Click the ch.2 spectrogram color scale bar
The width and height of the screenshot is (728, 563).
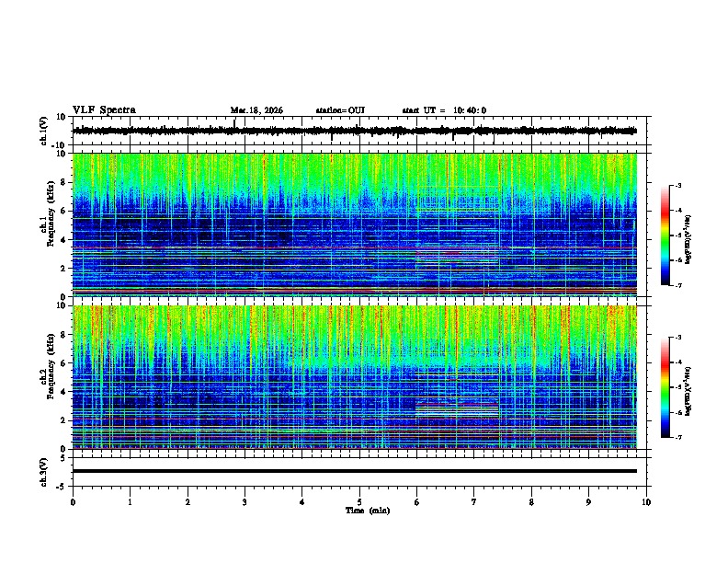[x=665, y=387]
